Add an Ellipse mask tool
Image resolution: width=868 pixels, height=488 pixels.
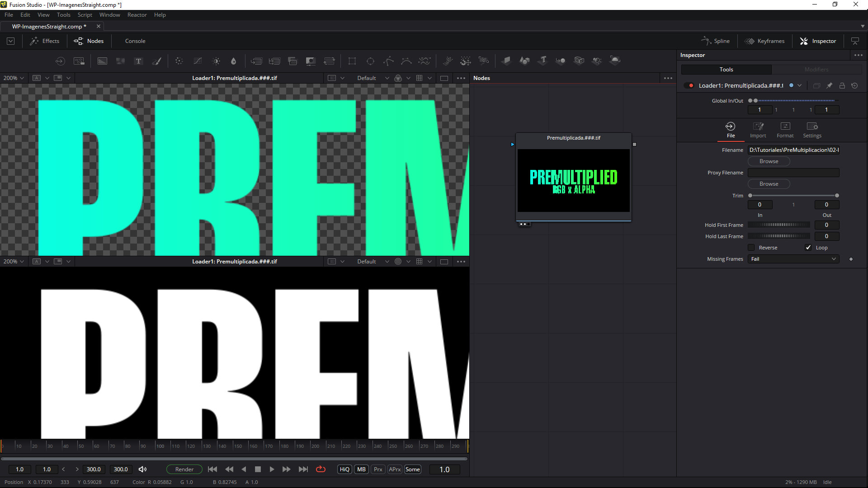[x=370, y=61]
